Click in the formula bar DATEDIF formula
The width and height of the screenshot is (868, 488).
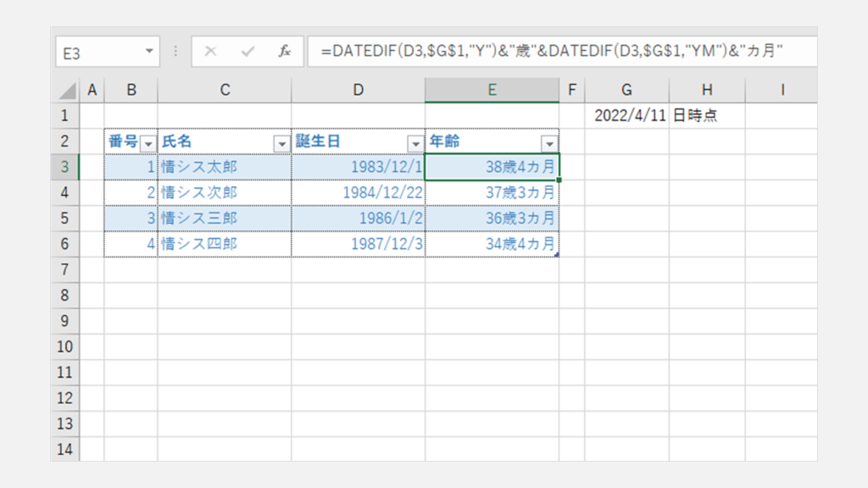[x=551, y=52]
